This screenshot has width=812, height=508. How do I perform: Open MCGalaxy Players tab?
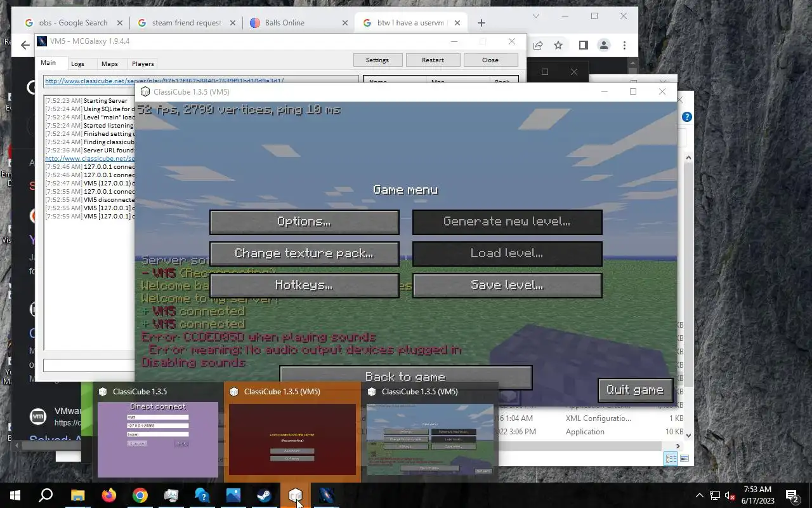point(143,63)
